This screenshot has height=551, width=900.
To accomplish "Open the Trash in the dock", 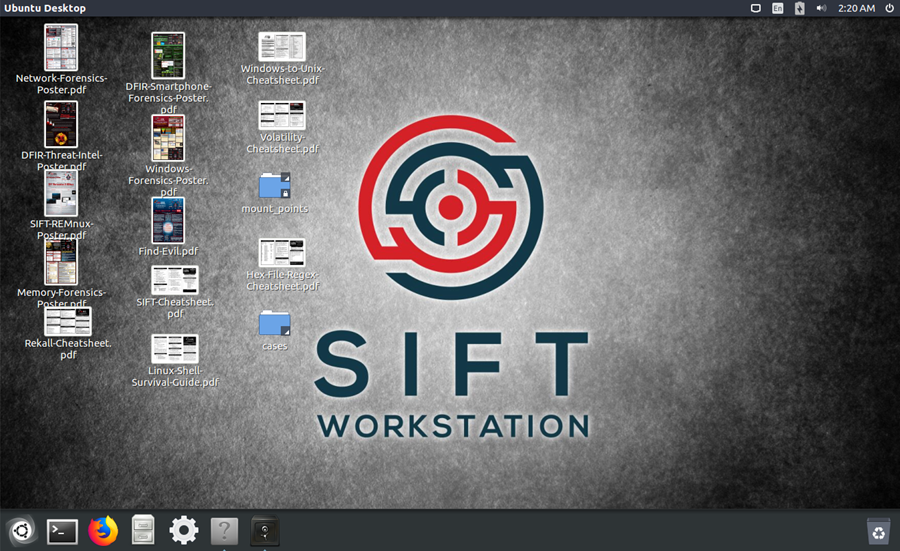I will [x=879, y=531].
